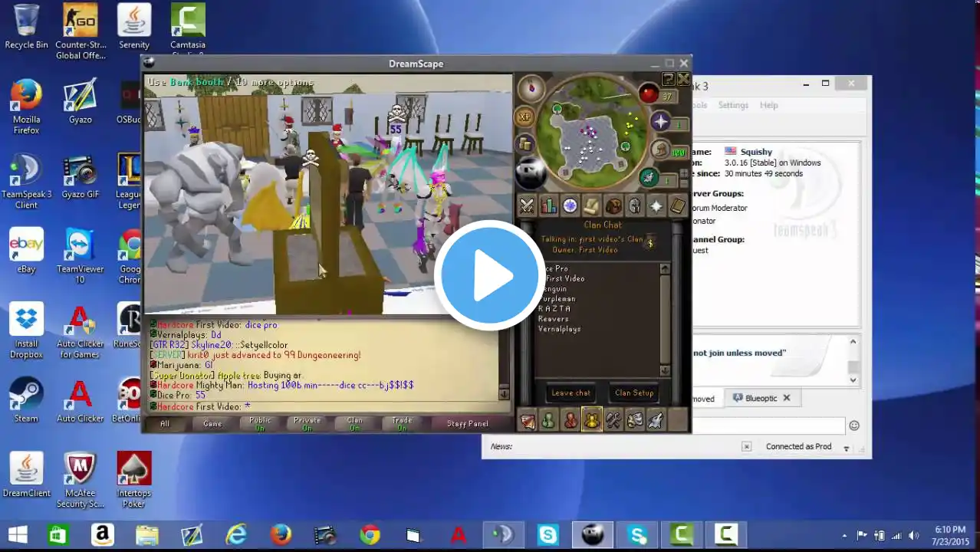This screenshot has height=552, width=980.
Task: Click the Recycle Bin desktop icon
Action: pos(26,28)
